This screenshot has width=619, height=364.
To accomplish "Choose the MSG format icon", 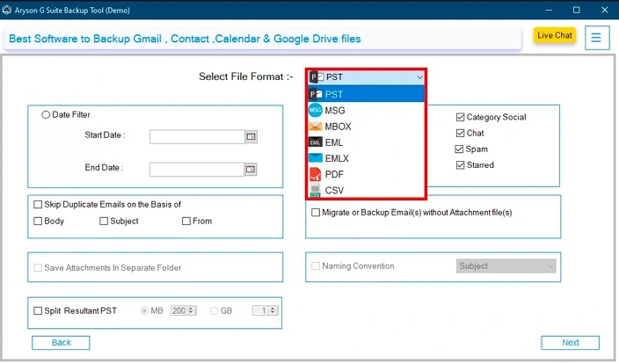I will pos(316,110).
